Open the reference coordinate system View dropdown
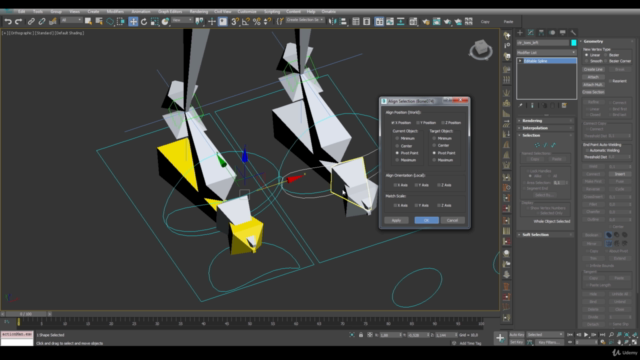The image size is (640, 360). (182, 20)
